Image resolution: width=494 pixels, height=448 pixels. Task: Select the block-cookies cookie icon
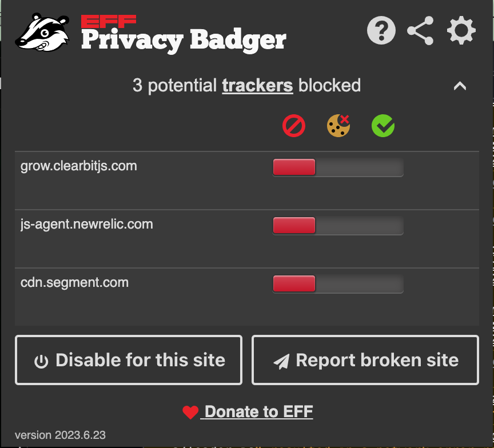338,126
